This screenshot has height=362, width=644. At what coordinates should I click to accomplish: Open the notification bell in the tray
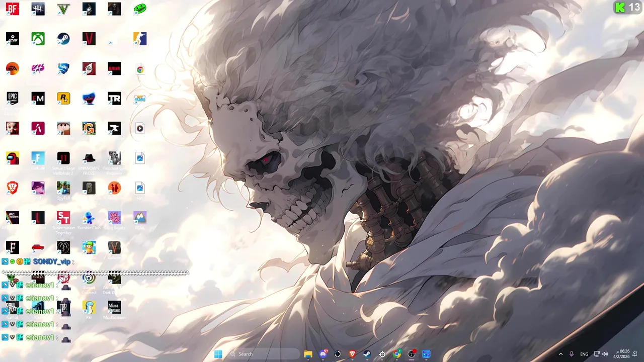(x=635, y=354)
